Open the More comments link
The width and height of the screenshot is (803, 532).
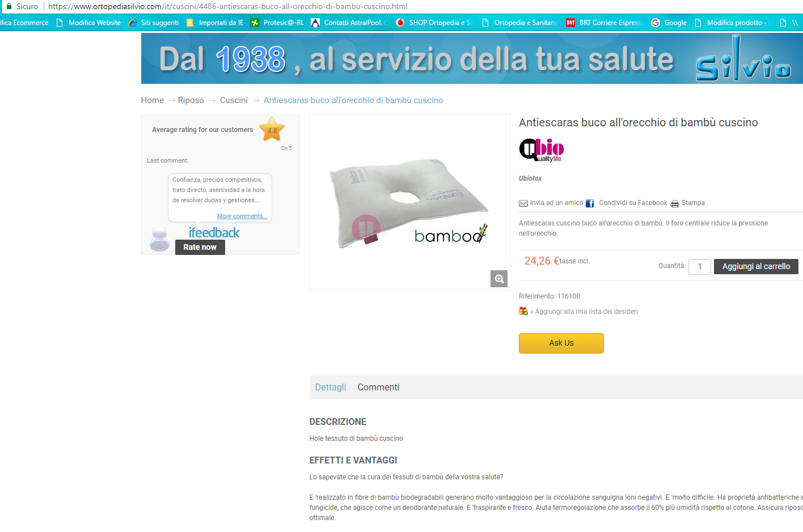[242, 216]
